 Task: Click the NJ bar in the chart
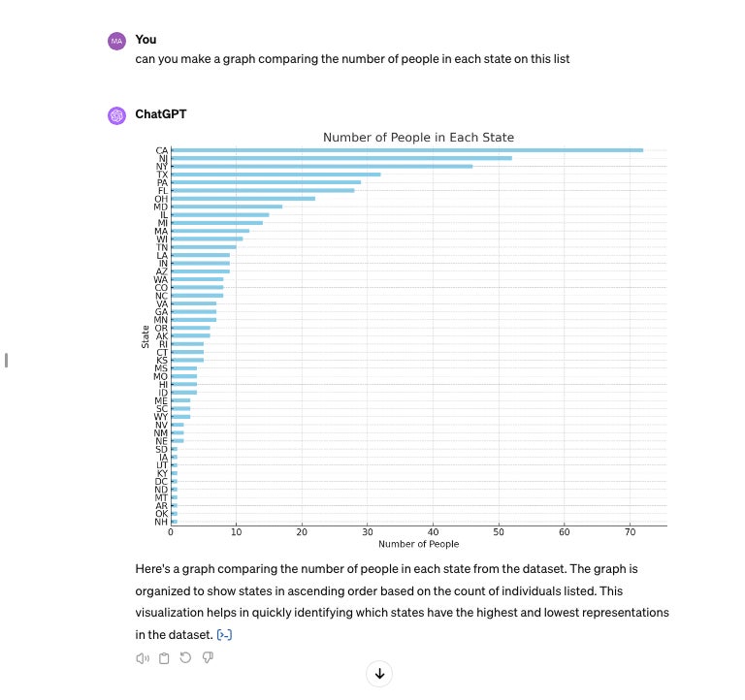[341, 158]
